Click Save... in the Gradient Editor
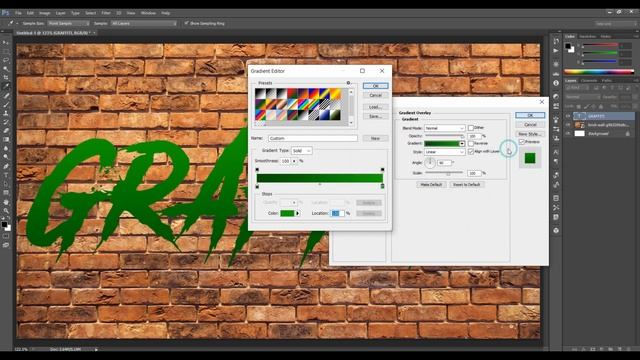The image size is (640, 360). click(x=376, y=116)
